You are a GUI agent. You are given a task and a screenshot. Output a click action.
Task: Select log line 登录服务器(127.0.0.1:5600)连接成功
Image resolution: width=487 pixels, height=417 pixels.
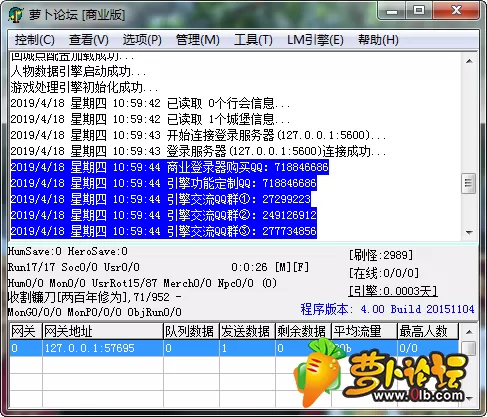[198, 151]
